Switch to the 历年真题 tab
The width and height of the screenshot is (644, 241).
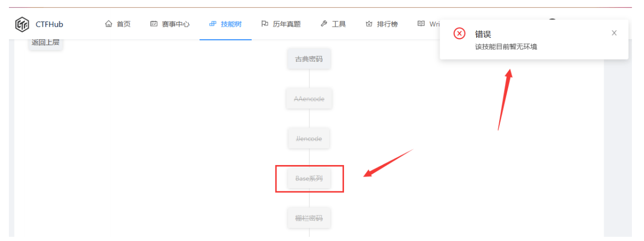click(281, 24)
